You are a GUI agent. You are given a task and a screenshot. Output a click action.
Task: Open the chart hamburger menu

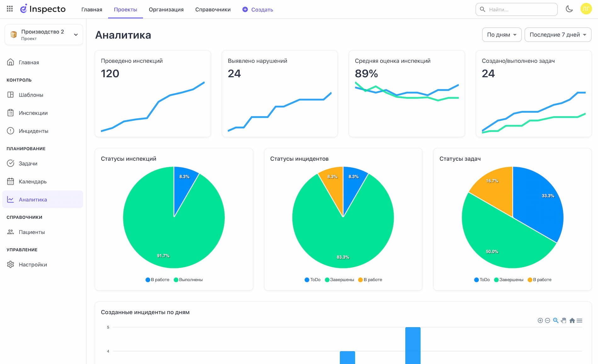pos(579,320)
